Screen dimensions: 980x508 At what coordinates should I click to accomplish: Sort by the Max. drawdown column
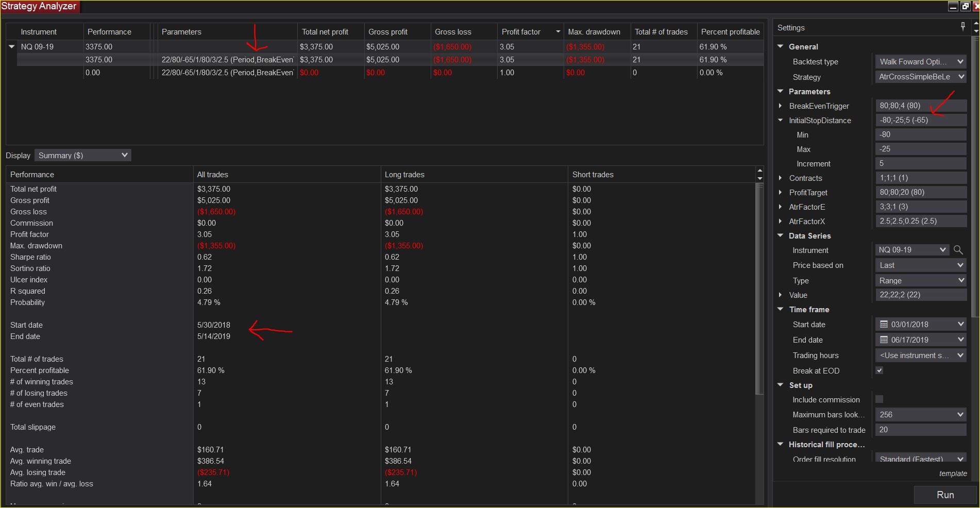pyautogui.click(x=597, y=32)
